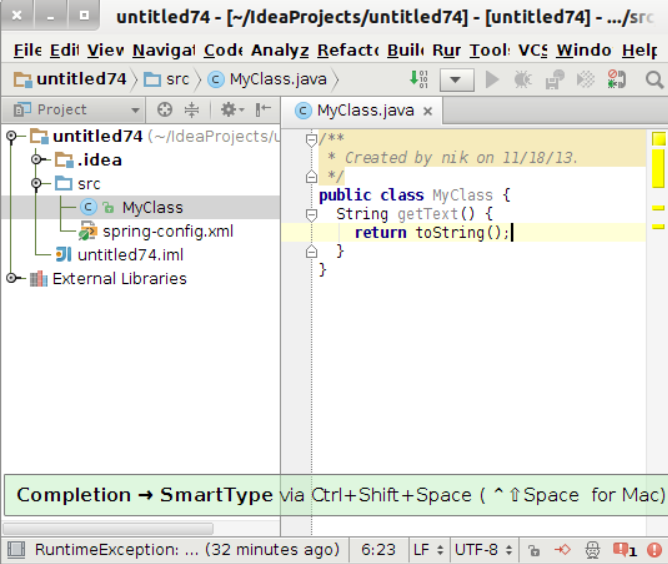668x564 pixels.
Task: Click the Scroll from Source target icon
Action: click(164, 110)
